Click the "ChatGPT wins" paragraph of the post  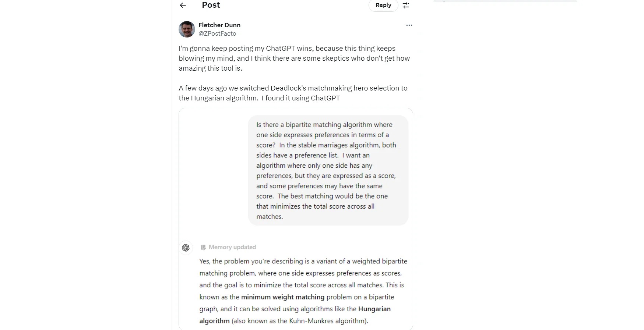coord(294,58)
